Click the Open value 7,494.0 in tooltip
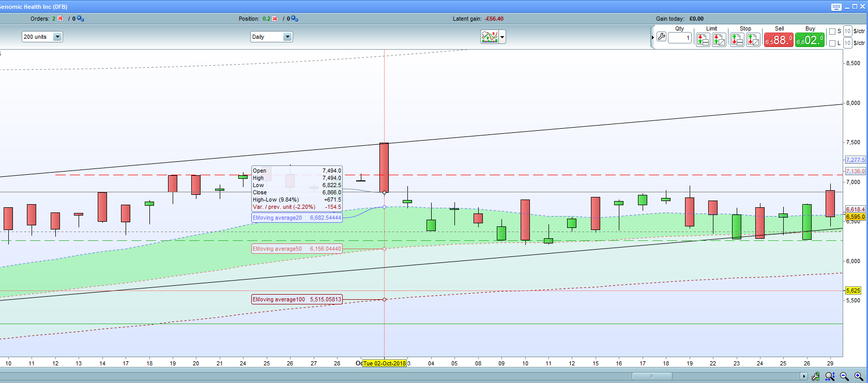This screenshot has width=868, height=383. click(x=331, y=171)
